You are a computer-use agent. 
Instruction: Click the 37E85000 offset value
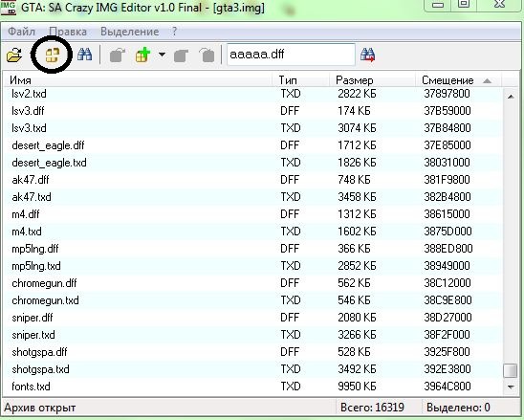[x=448, y=145]
